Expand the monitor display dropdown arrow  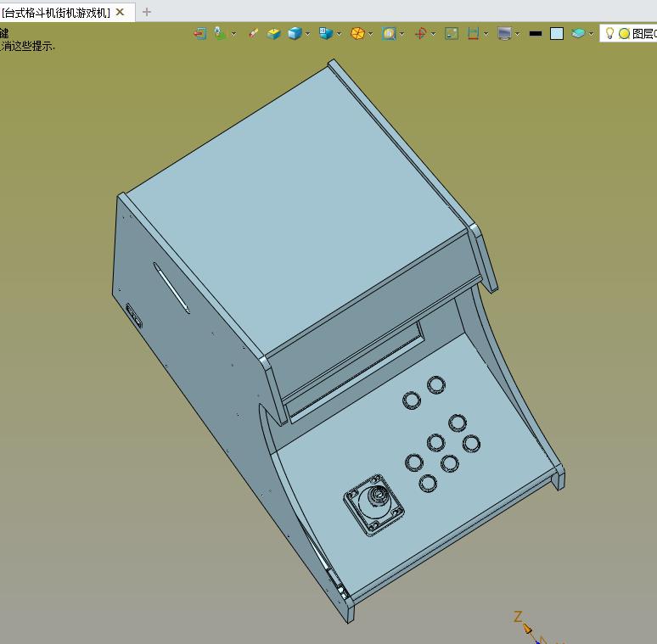[x=518, y=34]
